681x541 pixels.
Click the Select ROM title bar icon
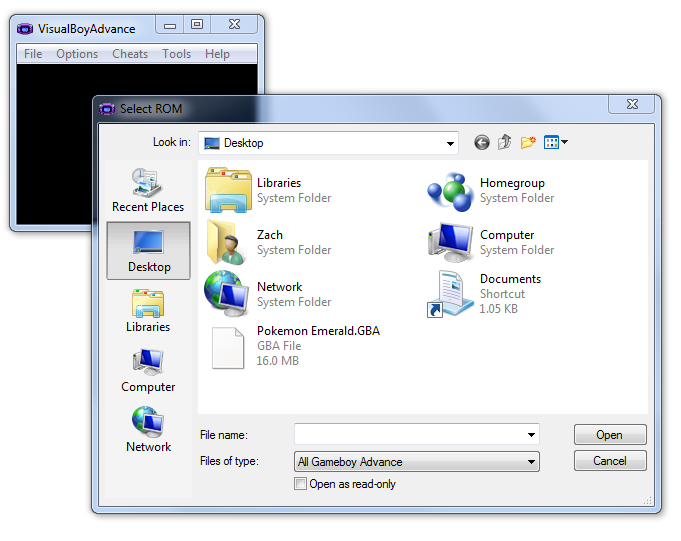[x=107, y=109]
